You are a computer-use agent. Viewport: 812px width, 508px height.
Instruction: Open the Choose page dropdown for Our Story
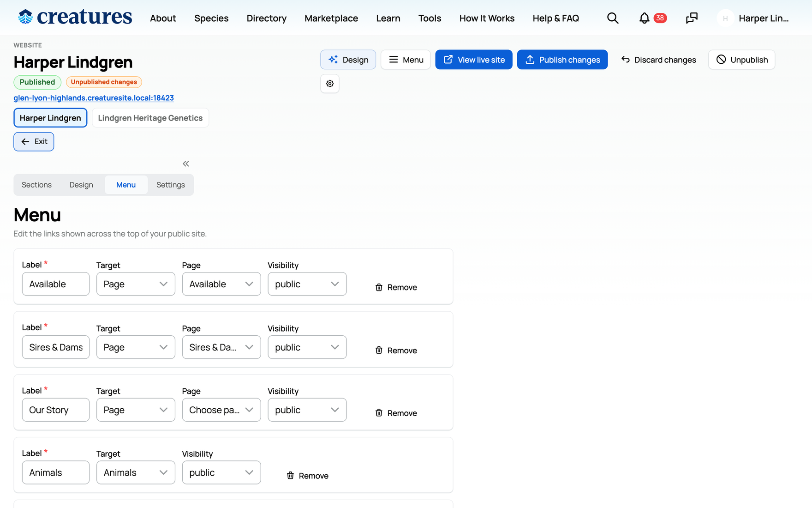pyautogui.click(x=221, y=410)
